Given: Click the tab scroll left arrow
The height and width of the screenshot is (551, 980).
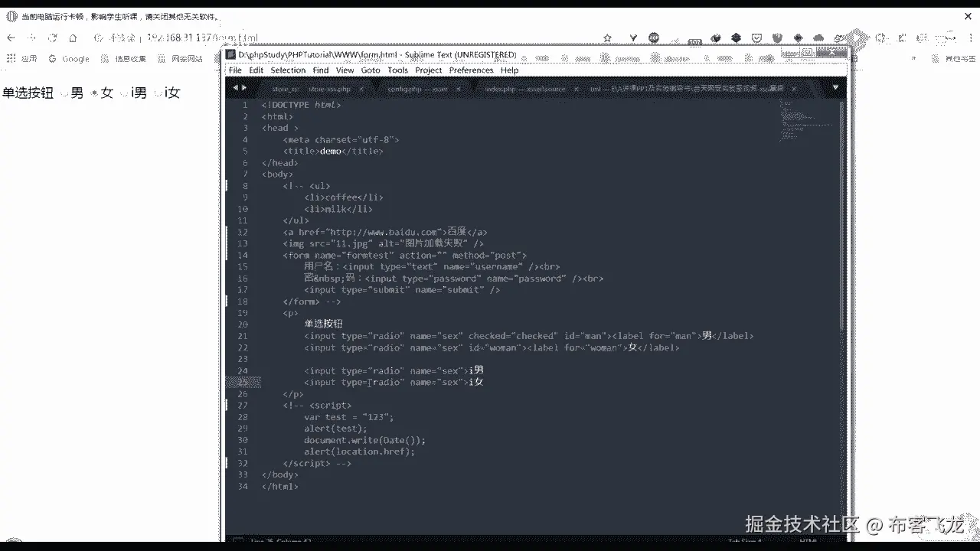Looking at the screenshot, I should click(x=235, y=88).
